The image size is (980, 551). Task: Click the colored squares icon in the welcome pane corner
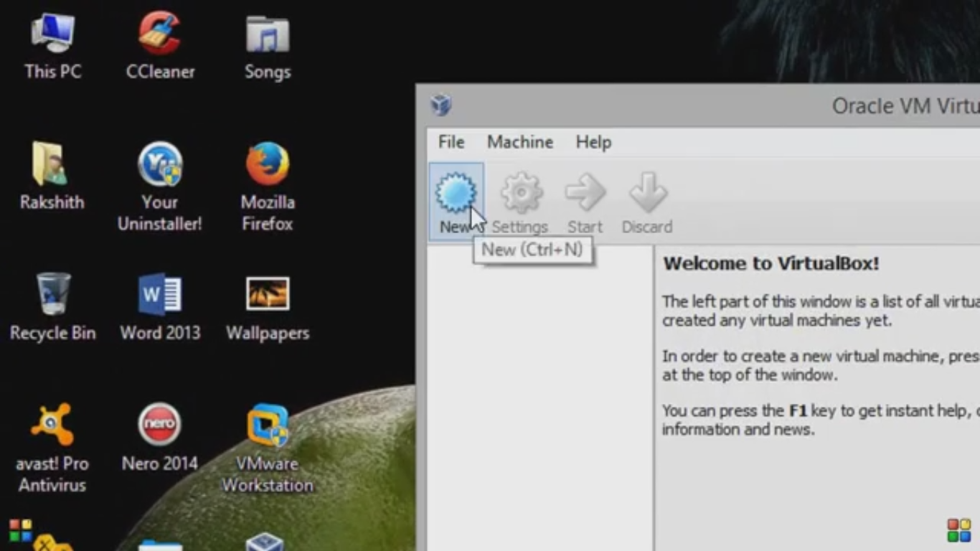[958, 529]
